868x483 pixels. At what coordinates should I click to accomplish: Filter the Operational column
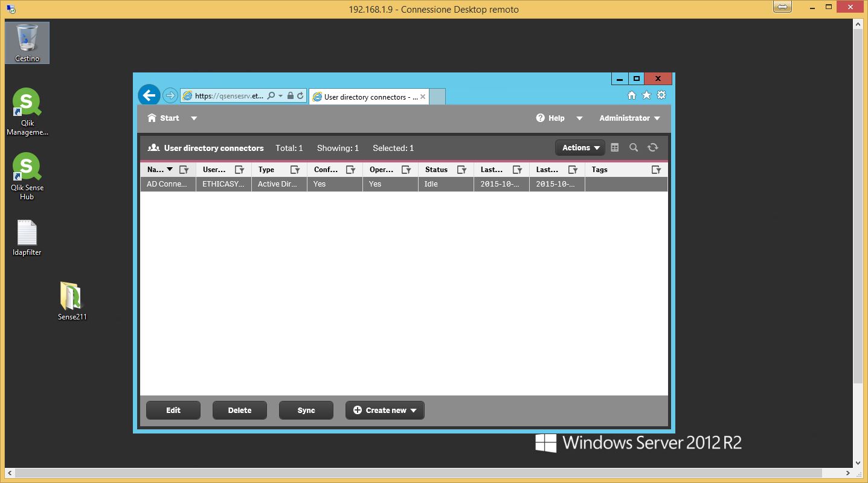pos(407,170)
